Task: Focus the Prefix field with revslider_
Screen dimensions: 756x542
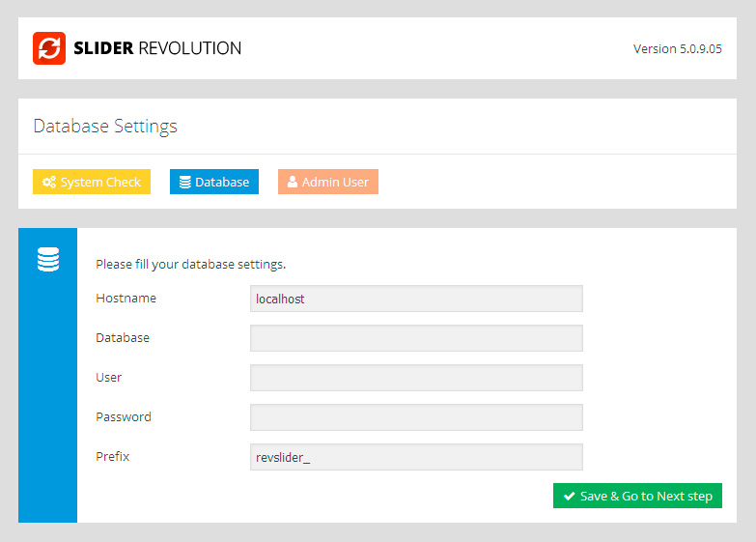Action: (x=416, y=457)
